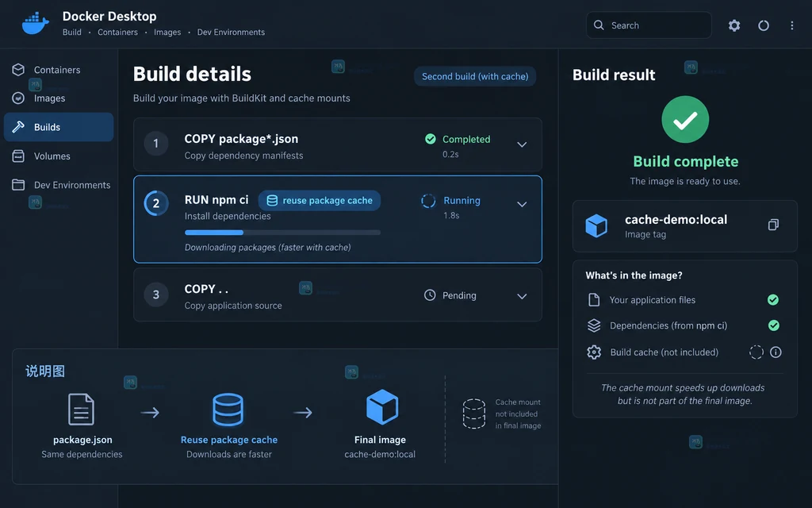Click the 0.2s duration text
The image size is (812, 508).
tap(450, 154)
